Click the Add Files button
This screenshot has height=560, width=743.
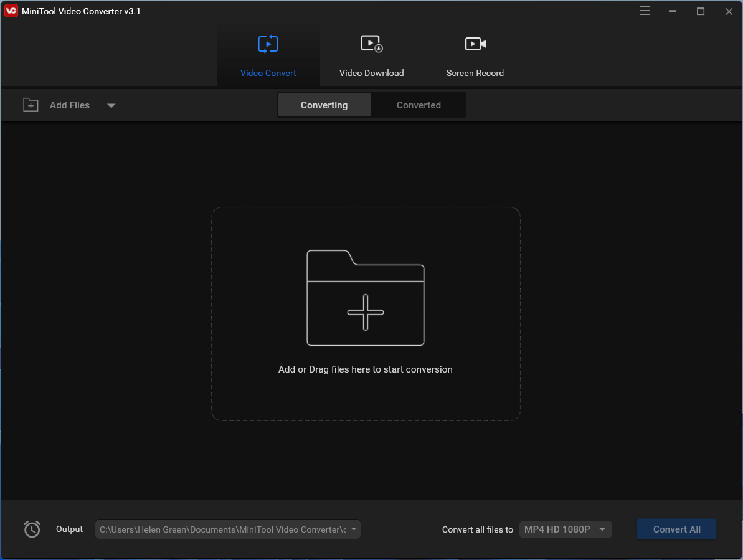tap(70, 105)
